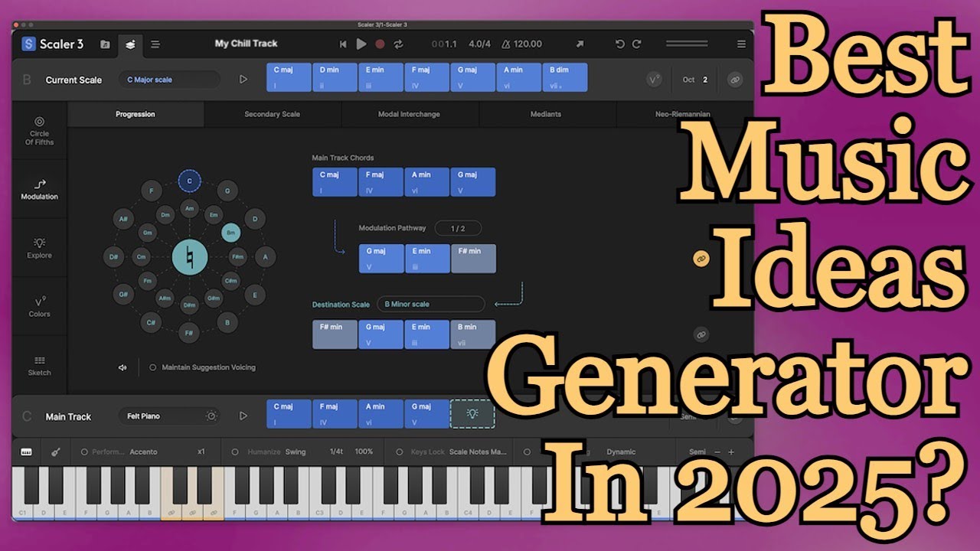The width and height of the screenshot is (980, 551).
Task: Click the A min chord in Main Track Chords
Action: tap(427, 182)
